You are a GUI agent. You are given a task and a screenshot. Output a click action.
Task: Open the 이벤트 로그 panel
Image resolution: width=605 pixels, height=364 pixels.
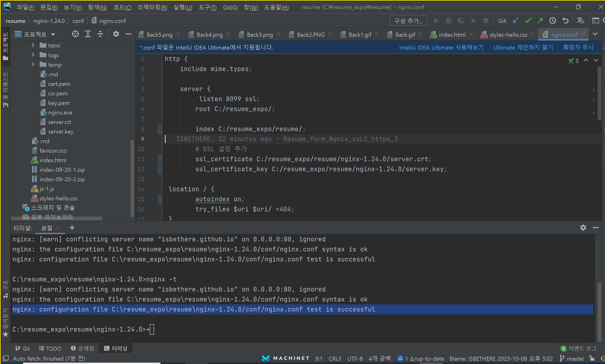click(x=578, y=348)
